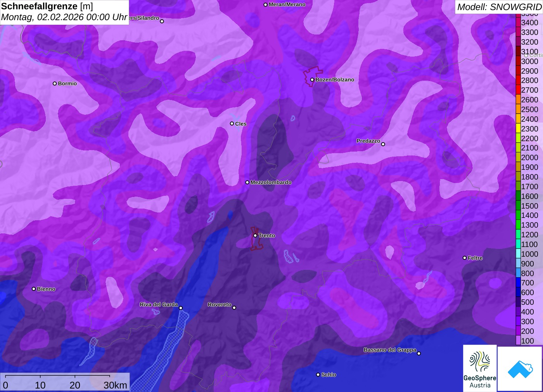The width and height of the screenshot is (543, 392).
Task: Select the Meran/Merano marker dot
Action: click(x=266, y=5)
